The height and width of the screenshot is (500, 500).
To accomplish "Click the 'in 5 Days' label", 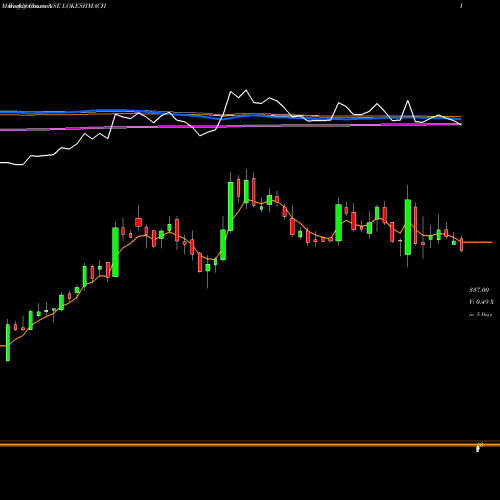I will click(480, 314).
